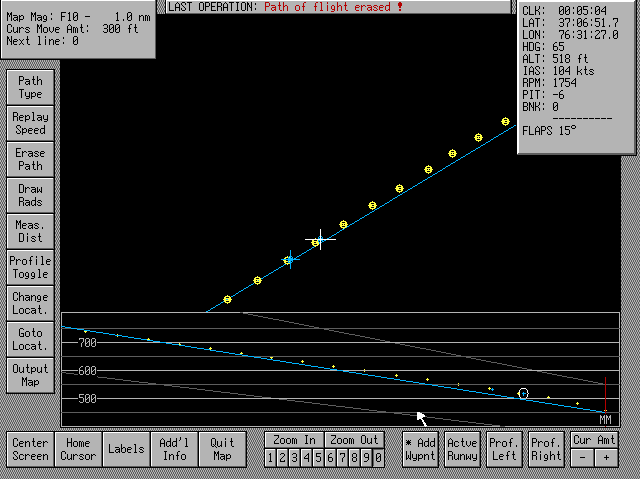Screen dimensions: 640x479
Task: Select zoom level 2
Action: coord(282,458)
